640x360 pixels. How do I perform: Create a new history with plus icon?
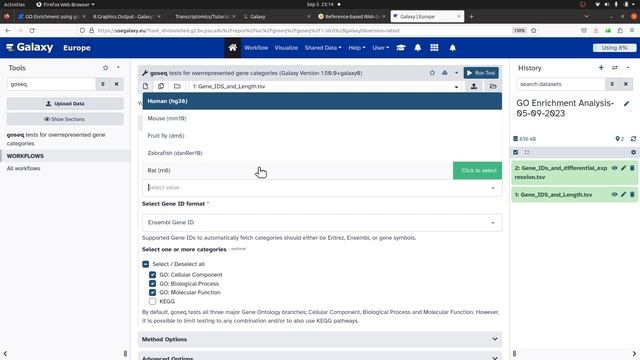click(x=601, y=68)
